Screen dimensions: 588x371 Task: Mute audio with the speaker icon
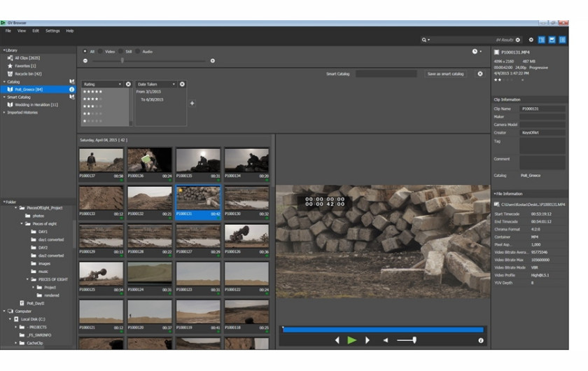click(386, 340)
